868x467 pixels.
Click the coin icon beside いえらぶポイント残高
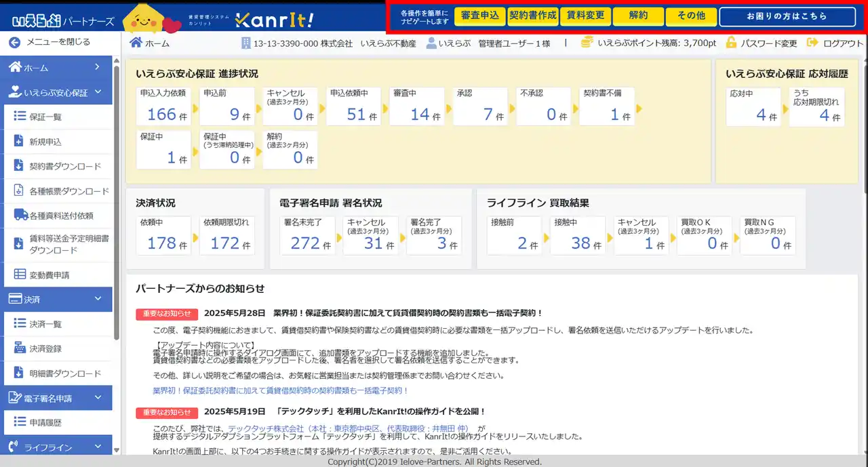click(587, 43)
